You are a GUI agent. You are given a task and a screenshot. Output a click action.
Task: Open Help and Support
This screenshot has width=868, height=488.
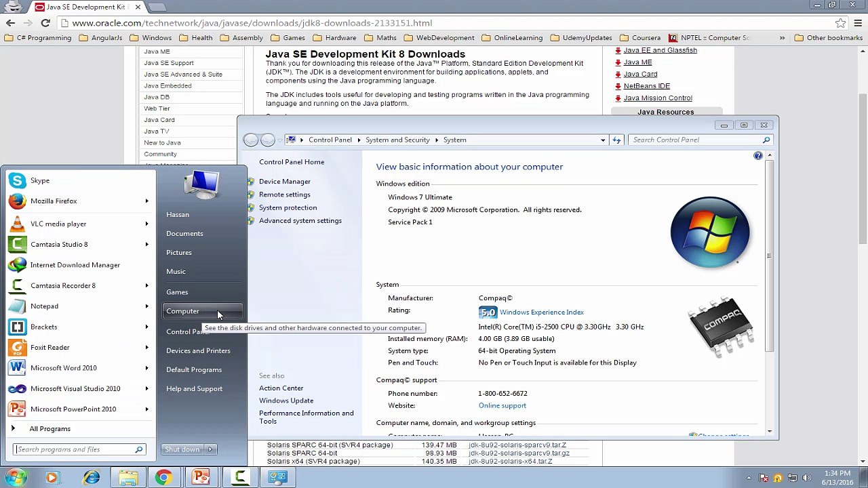(x=194, y=388)
